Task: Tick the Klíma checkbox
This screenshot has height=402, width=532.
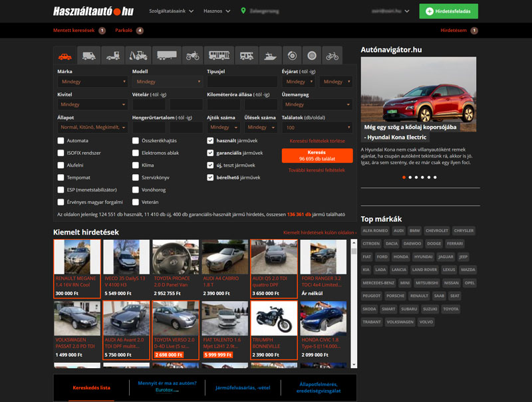Action: click(136, 165)
